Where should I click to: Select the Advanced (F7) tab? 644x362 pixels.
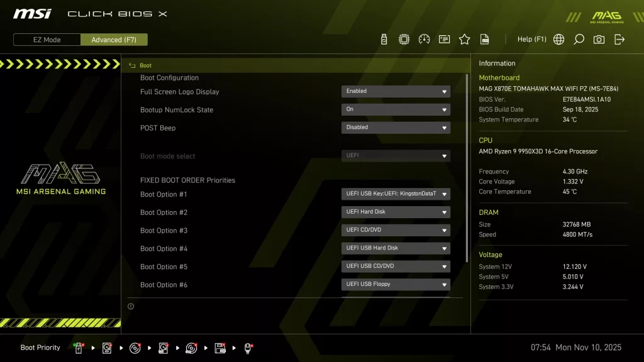coord(114,40)
